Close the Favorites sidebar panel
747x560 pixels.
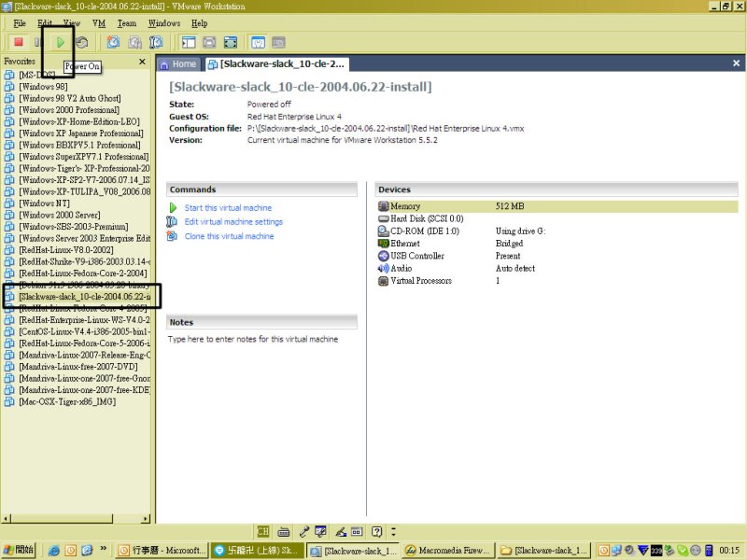142,62
